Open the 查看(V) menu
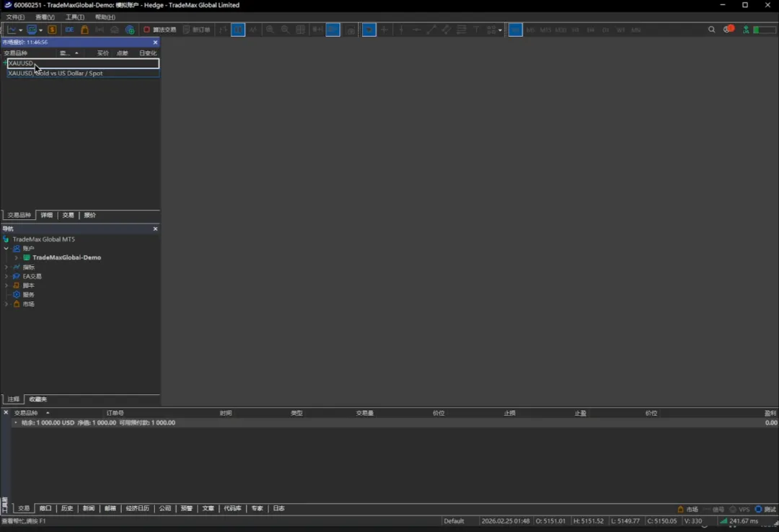 tap(45, 17)
